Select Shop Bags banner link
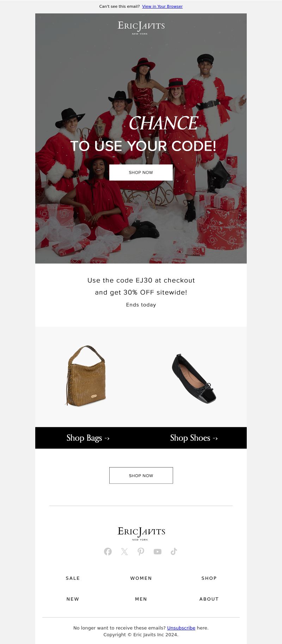Viewport: 282px width, 644px height. point(88,438)
